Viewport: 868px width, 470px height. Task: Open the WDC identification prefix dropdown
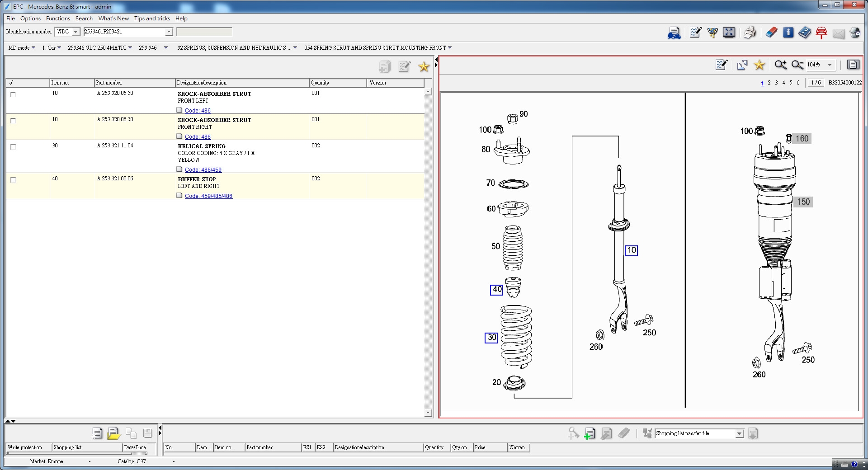[x=75, y=32]
